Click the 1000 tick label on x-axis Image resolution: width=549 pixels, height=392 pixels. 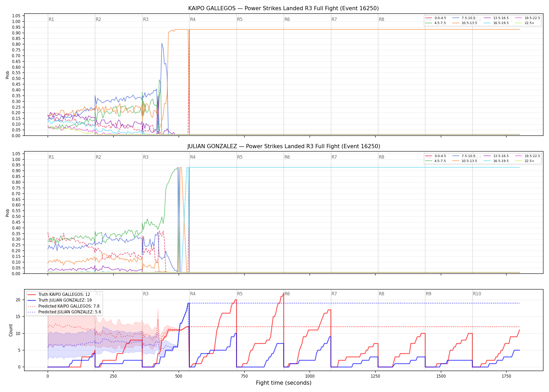tap(310, 376)
